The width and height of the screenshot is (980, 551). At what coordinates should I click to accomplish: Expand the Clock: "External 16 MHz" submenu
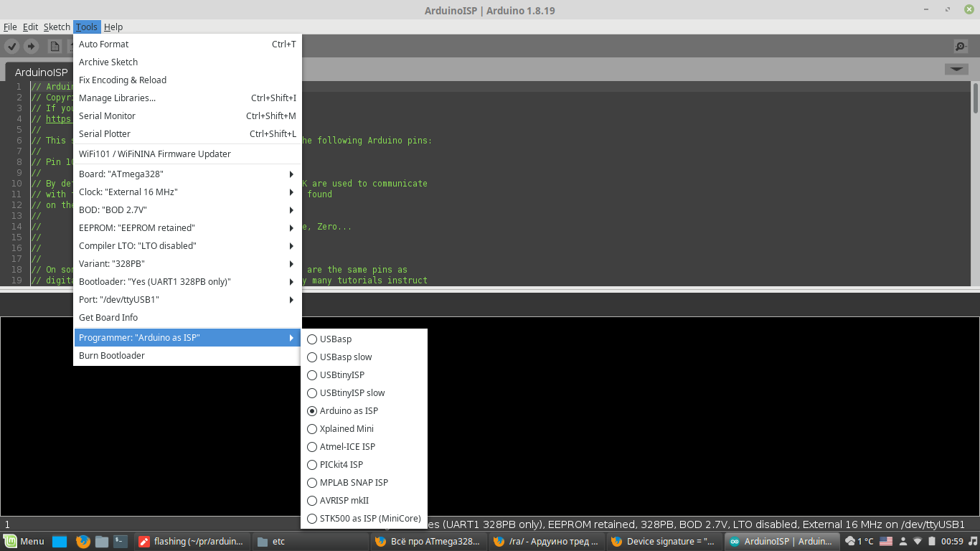coord(187,192)
